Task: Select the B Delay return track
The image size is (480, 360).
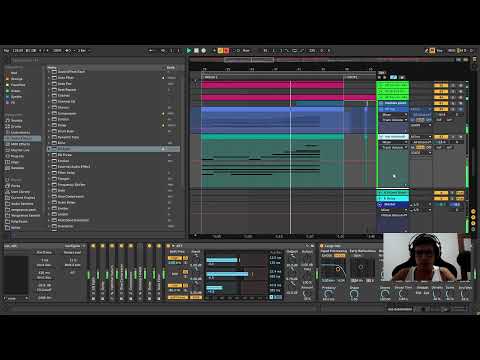Action: coord(393,199)
